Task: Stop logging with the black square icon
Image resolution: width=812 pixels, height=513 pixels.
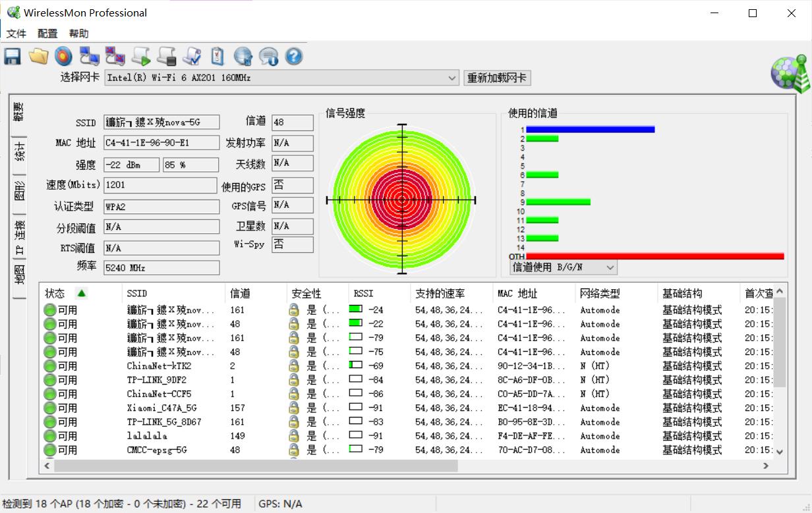Action: point(167,57)
